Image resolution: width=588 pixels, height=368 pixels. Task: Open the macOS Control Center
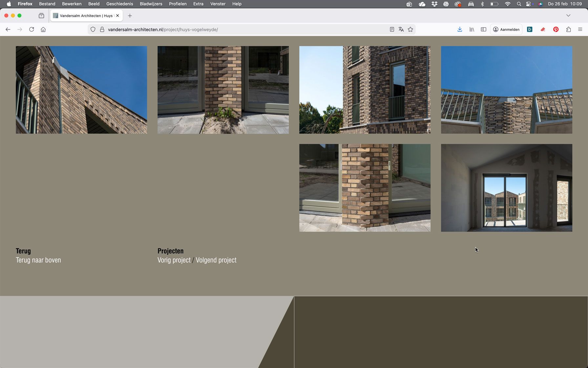[x=528, y=4]
